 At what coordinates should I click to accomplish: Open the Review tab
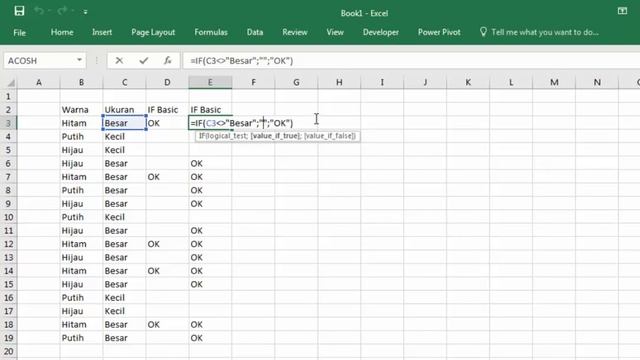295,32
